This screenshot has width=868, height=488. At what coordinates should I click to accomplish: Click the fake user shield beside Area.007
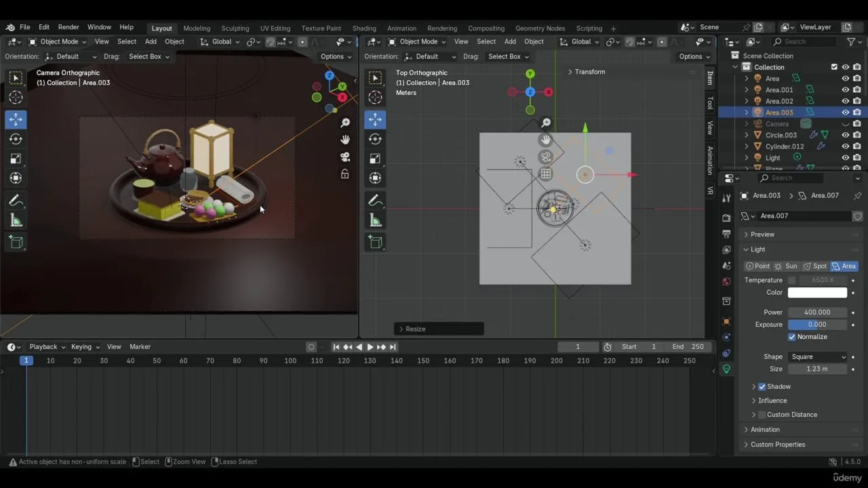858,216
